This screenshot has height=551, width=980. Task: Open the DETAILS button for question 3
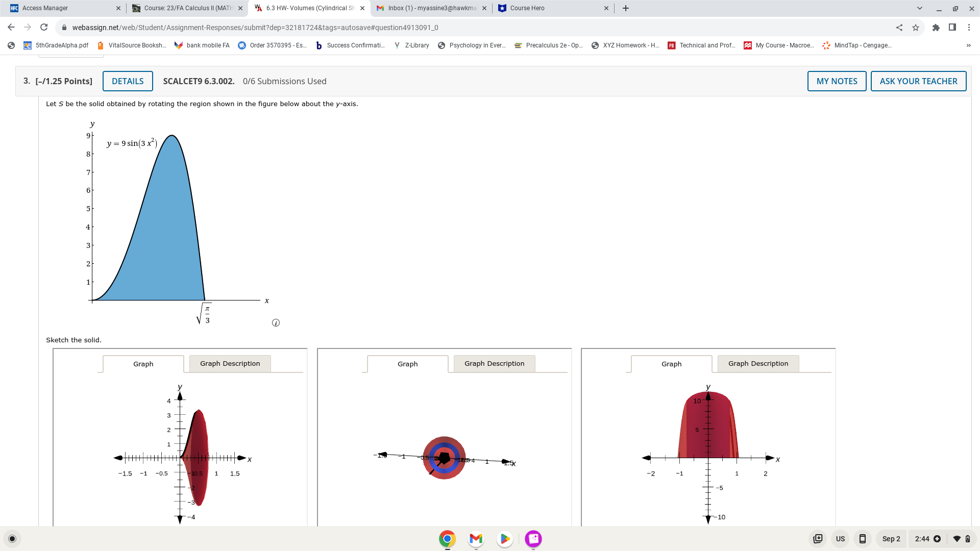click(x=128, y=81)
